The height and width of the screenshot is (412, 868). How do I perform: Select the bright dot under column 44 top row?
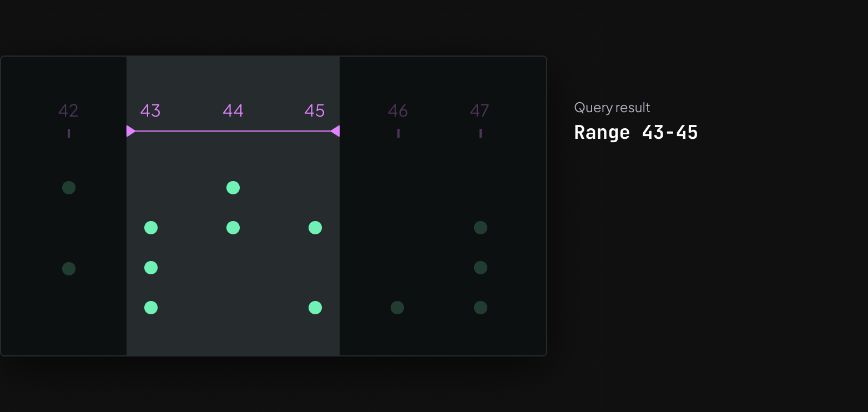pyautogui.click(x=233, y=188)
